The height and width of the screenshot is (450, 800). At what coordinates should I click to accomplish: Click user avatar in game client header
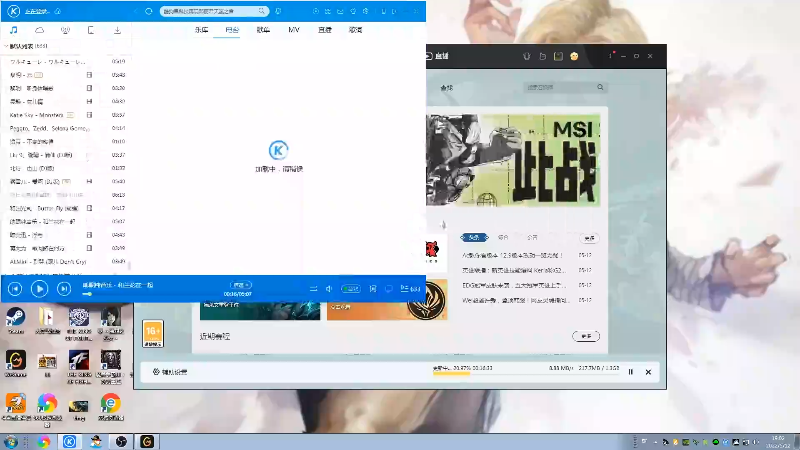coord(574,56)
